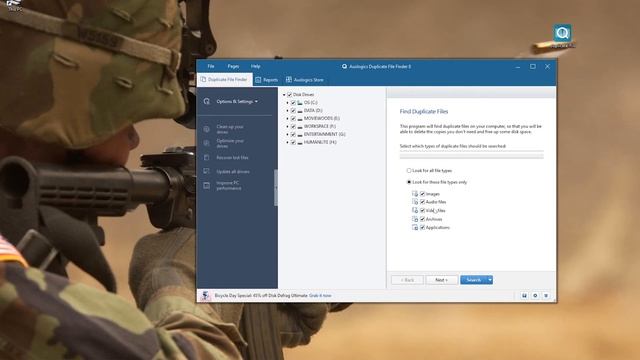Click the Archives file type icon
This screenshot has height=360, width=640.
(415, 219)
